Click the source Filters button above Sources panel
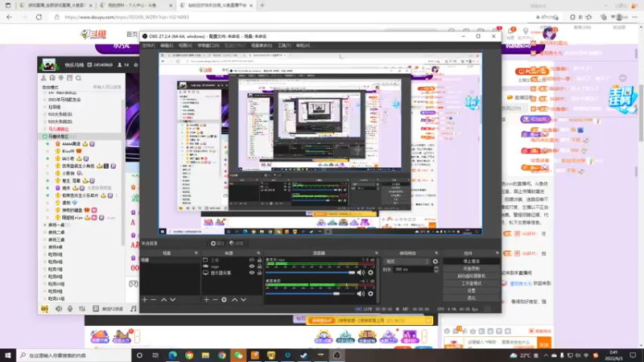 [x=237, y=244]
